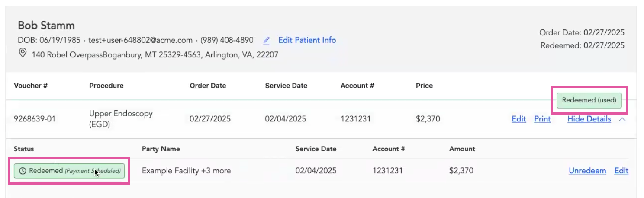The image size is (644, 198).
Task: Click the location pin icon
Action: [23, 54]
